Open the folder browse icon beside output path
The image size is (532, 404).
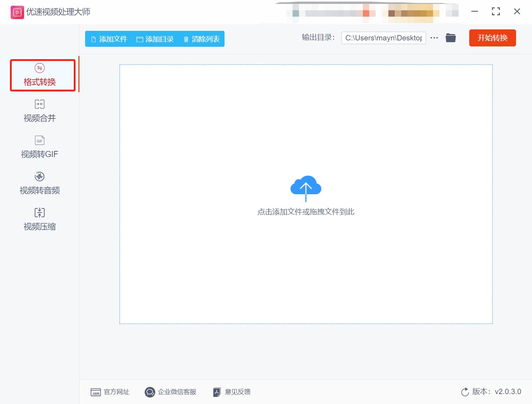click(450, 38)
